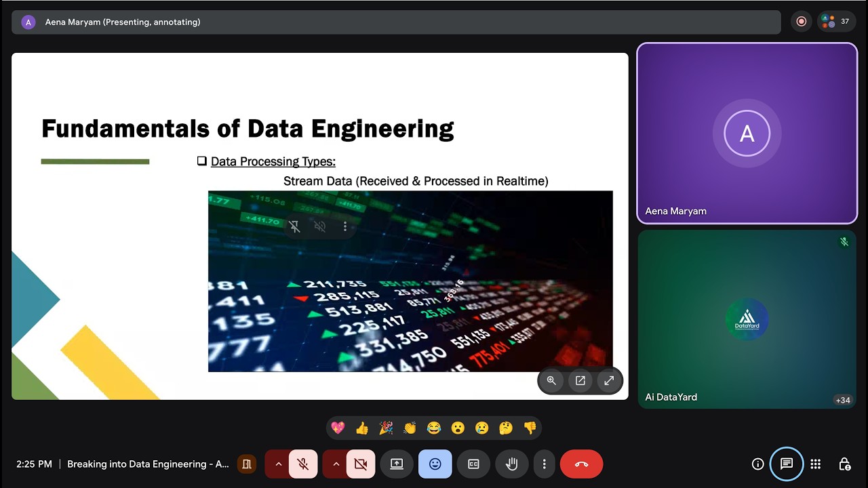868x488 pixels.
Task: Click the Aena Maryam name label
Action: click(676, 211)
